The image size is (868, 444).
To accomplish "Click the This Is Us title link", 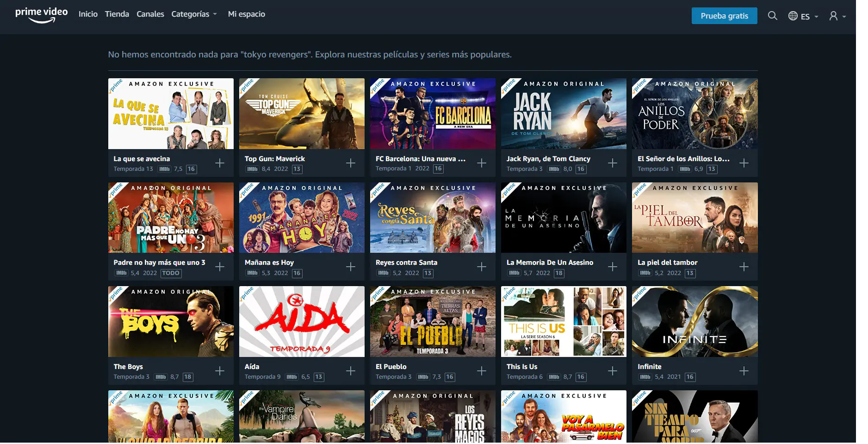I will click(x=522, y=367).
